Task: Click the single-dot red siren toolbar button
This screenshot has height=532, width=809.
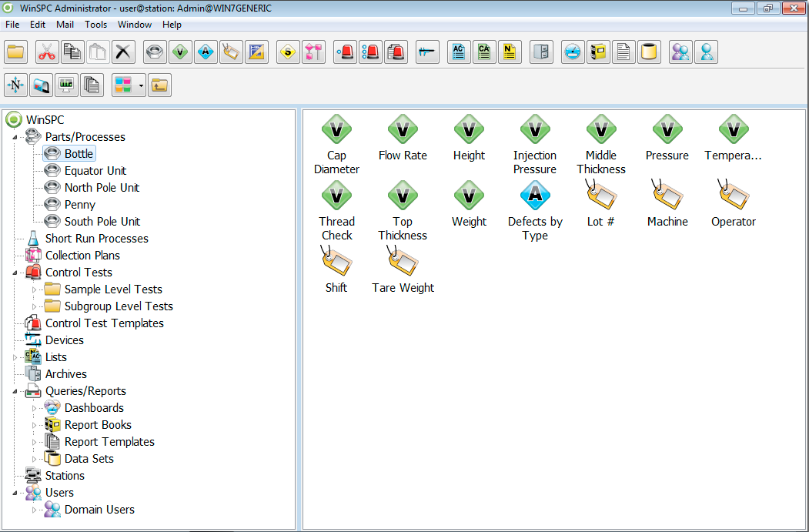Action: point(345,52)
